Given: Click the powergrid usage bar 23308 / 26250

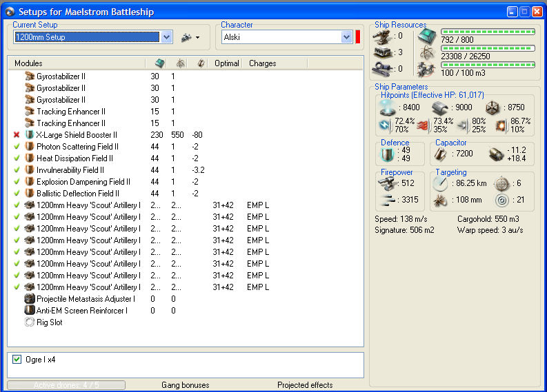Looking at the screenshot, I should pyautogui.click(x=488, y=48).
